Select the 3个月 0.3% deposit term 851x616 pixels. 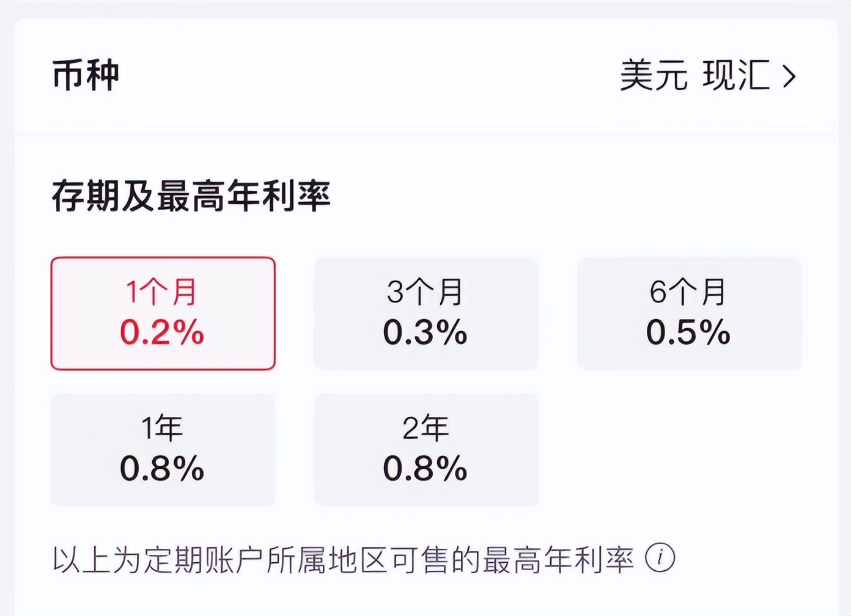tap(426, 313)
